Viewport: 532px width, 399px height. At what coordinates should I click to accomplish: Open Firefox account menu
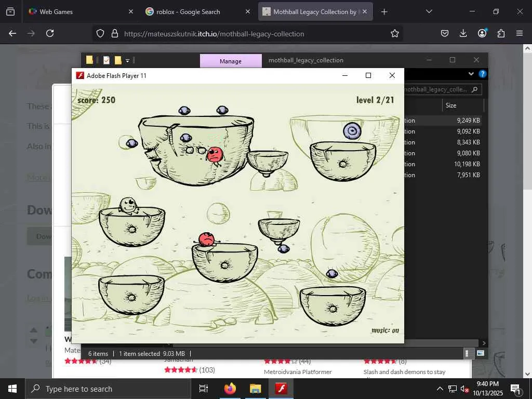pyautogui.click(x=482, y=33)
